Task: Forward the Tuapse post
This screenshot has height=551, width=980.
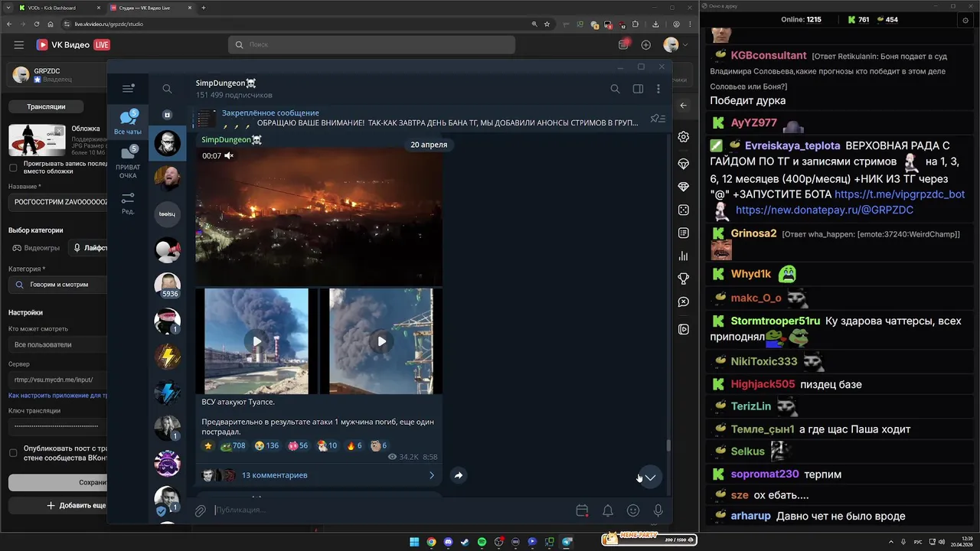Action: 458,475
